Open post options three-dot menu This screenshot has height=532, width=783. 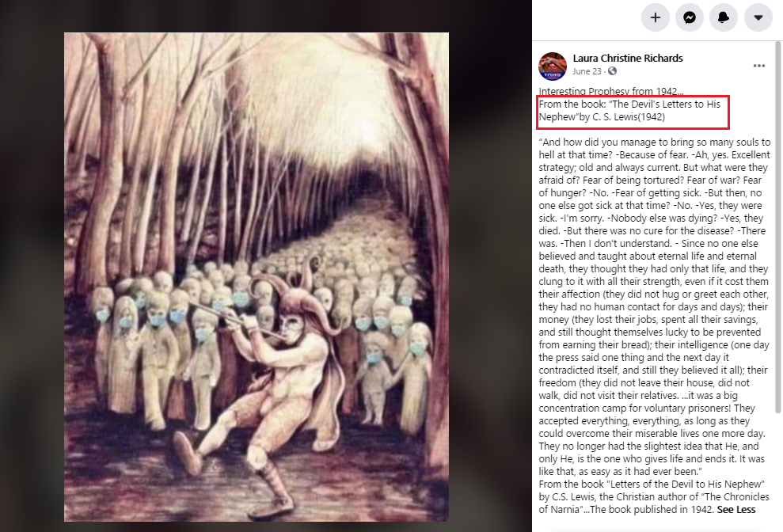[x=759, y=66]
